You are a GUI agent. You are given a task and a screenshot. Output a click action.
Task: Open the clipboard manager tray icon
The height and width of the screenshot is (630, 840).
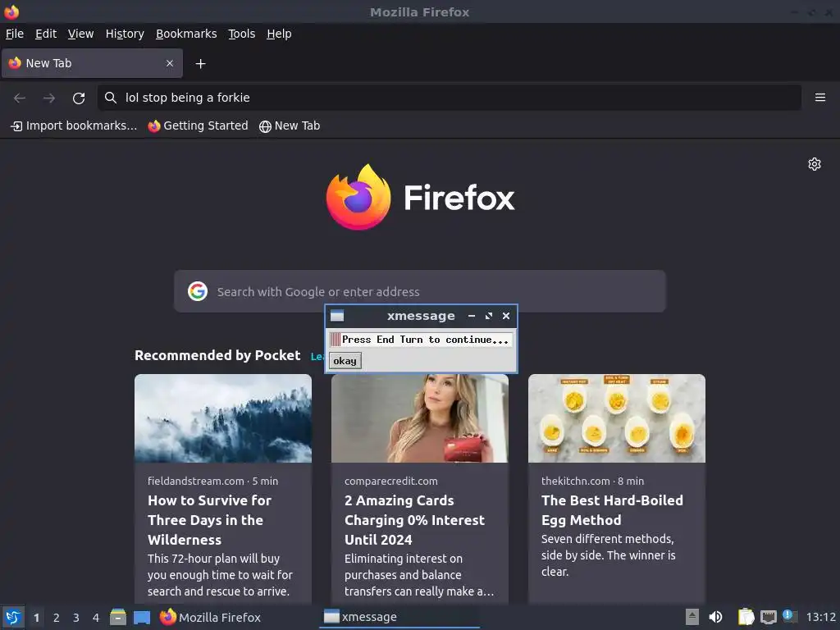[746, 617]
